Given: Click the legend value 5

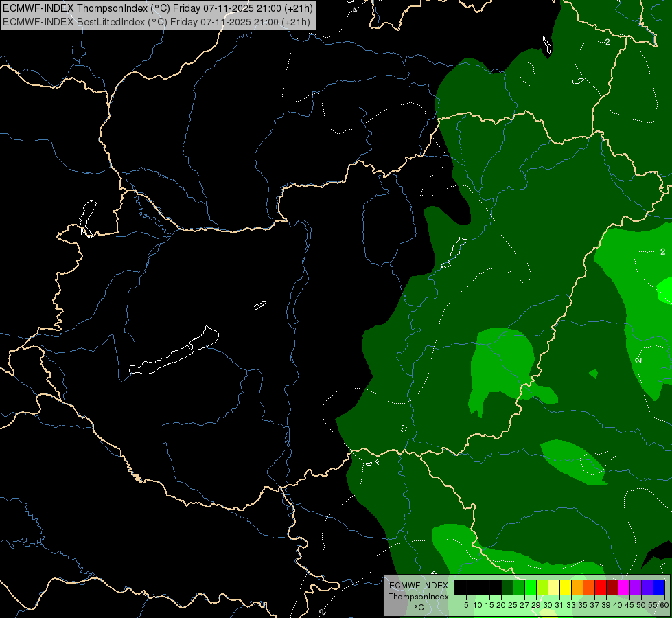Looking at the screenshot, I should point(466,605).
